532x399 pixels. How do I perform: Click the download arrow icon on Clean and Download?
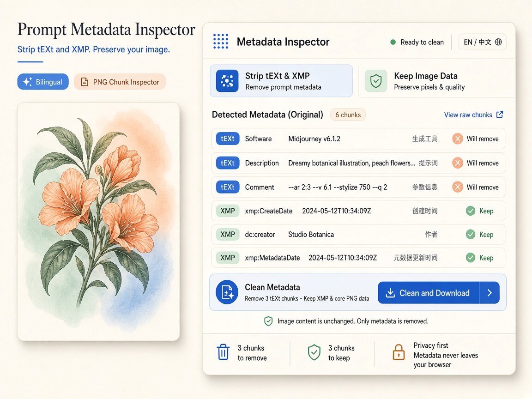390,293
